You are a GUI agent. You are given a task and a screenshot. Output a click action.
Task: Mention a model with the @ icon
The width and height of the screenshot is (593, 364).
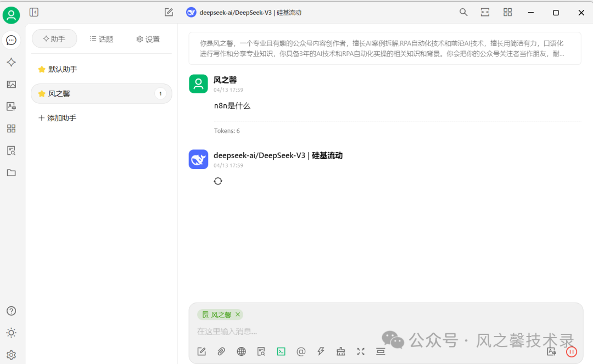tap(301, 351)
